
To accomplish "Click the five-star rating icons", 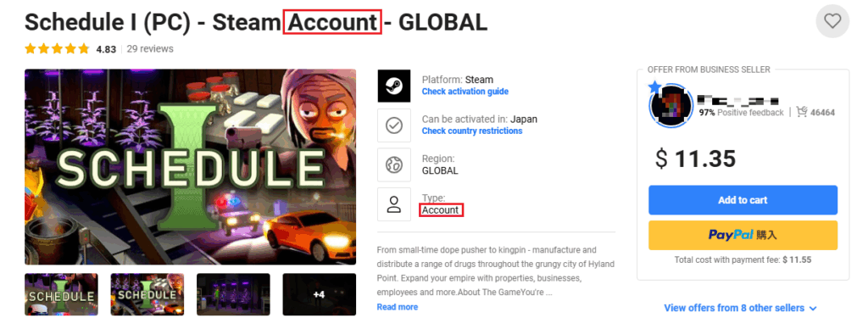I will coord(57,48).
